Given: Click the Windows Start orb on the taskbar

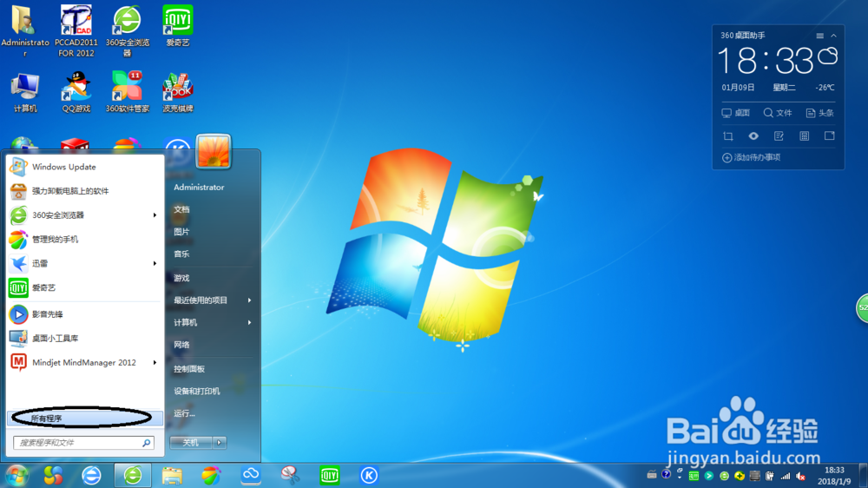Looking at the screenshot, I should click(16, 476).
